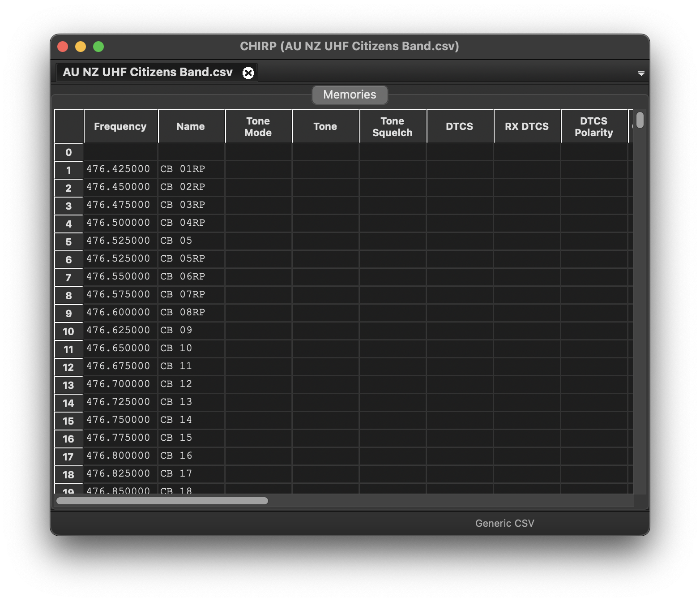Select row header 0
Viewport: 700px width, 602px height.
68,152
